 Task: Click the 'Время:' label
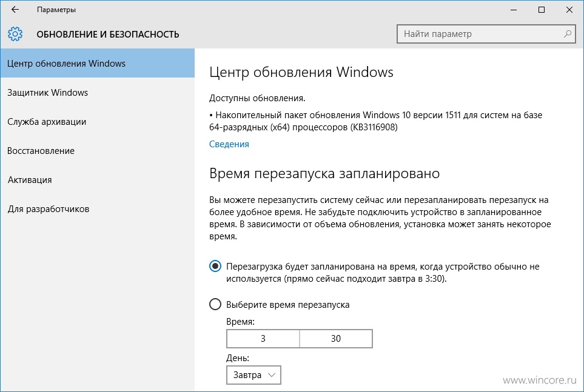pos(240,322)
